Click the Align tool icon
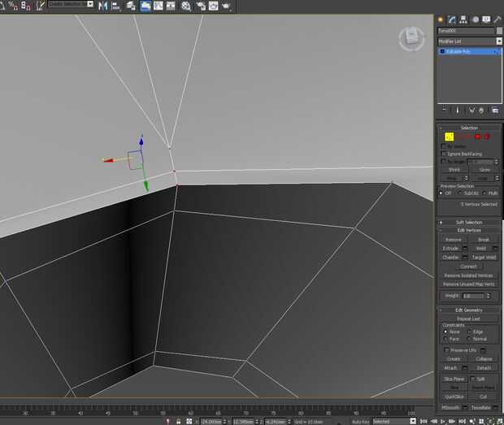504x425 pixels. 116,6
